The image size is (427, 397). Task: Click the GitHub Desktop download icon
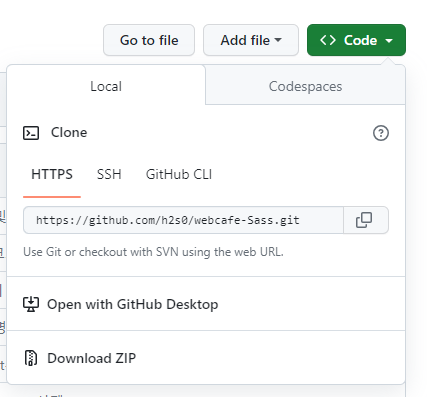coord(31,304)
